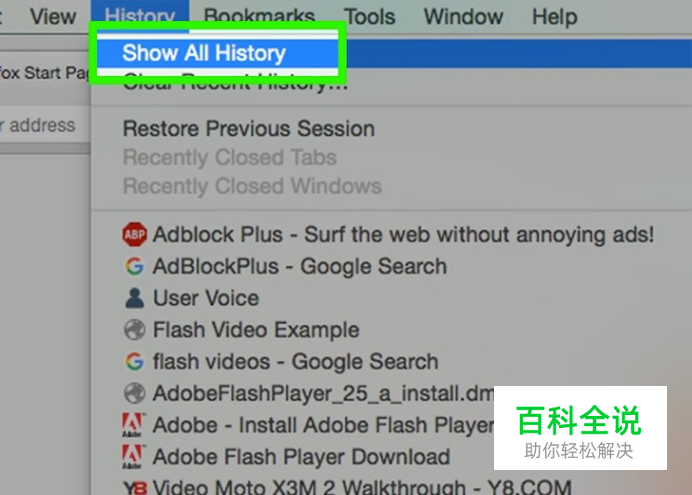Image resolution: width=692 pixels, height=495 pixels.
Task: Click the Adobe icon beside Adobe Flash Player Download
Action: pyautogui.click(x=133, y=457)
